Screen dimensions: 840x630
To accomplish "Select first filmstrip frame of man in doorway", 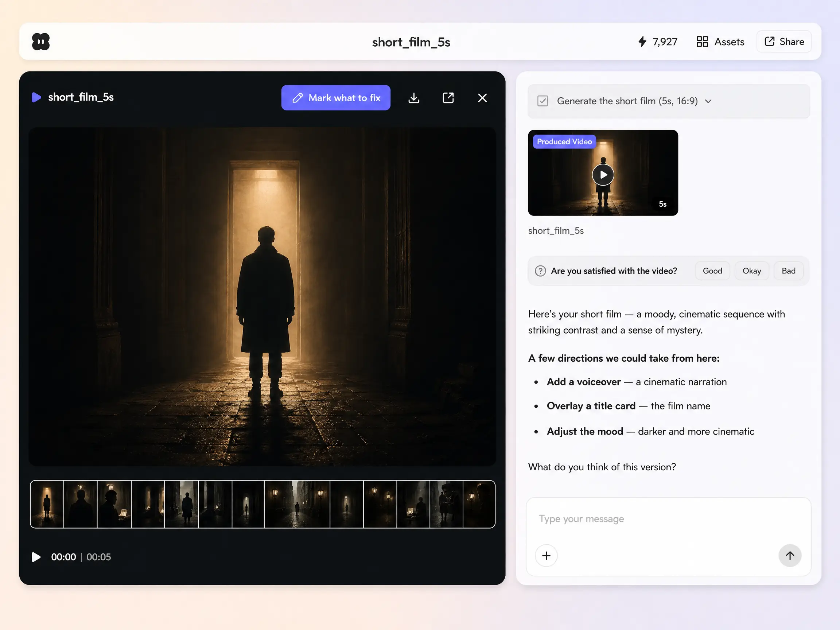I will point(47,504).
